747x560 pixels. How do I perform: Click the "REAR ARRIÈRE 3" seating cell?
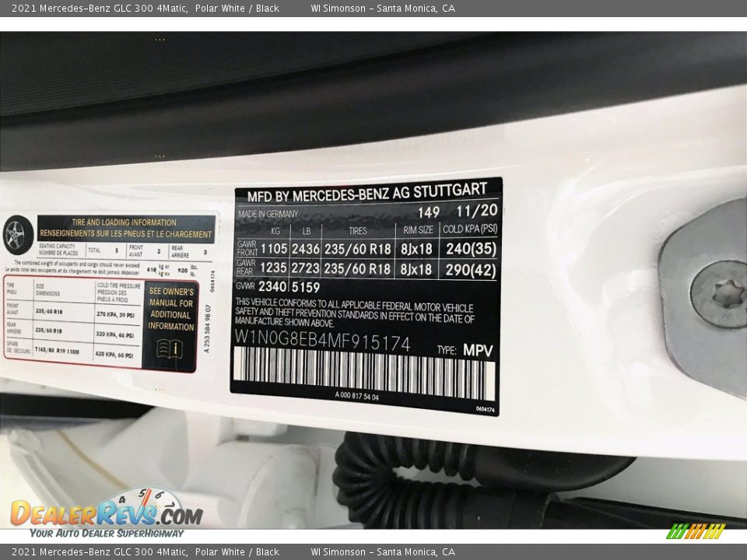coord(189,252)
